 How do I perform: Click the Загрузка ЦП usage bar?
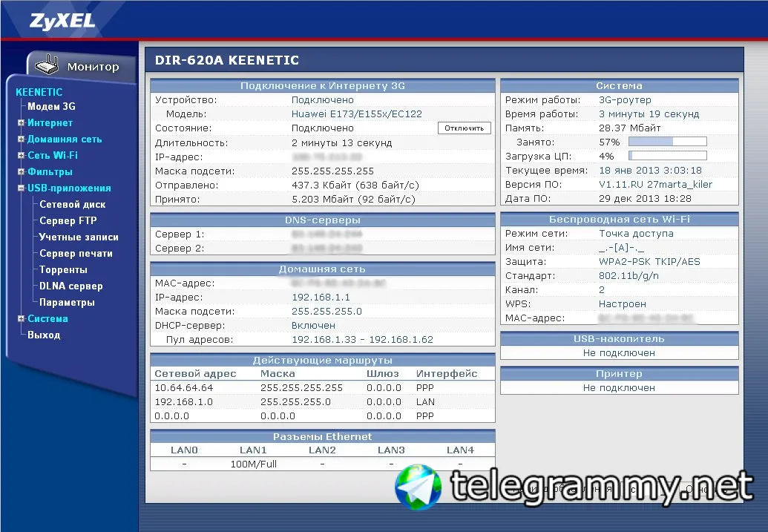[668, 156]
